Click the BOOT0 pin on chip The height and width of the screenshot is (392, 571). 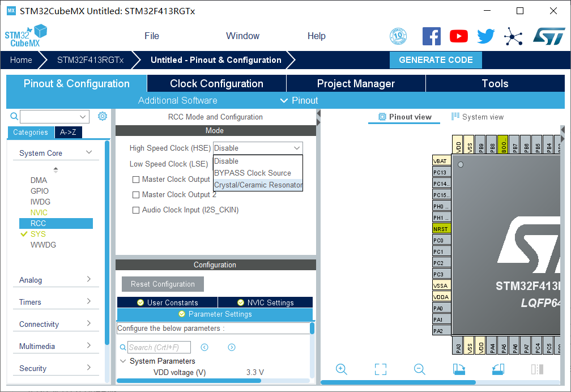click(x=503, y=144)
